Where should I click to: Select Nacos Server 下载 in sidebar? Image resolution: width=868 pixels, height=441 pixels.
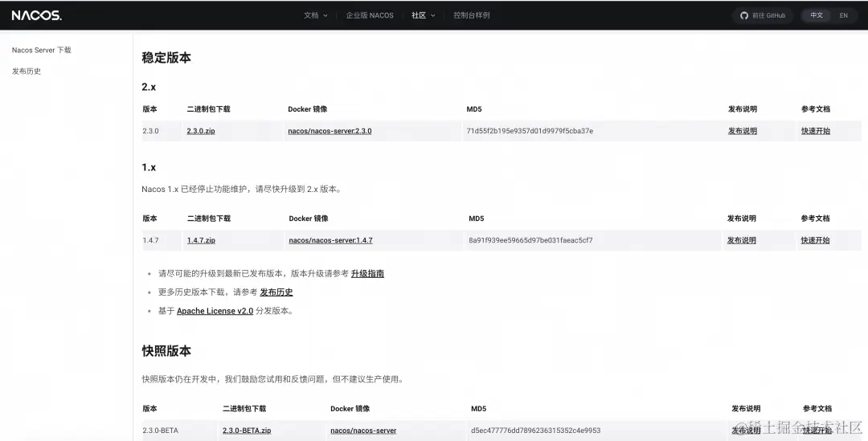coord(42,50)
